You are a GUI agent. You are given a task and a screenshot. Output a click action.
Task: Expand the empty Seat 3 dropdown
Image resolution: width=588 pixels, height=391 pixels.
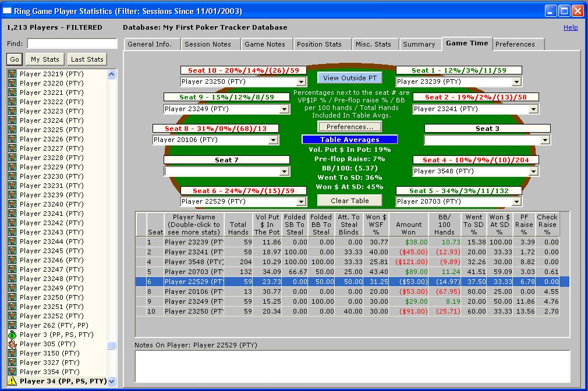click(545, 140)
